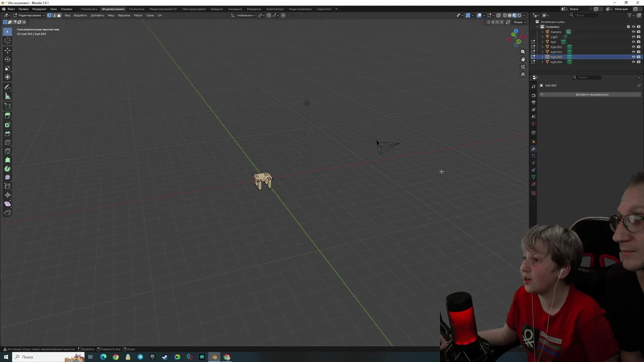
Task: Select the Poly Build tool
Action: point(8,160)
